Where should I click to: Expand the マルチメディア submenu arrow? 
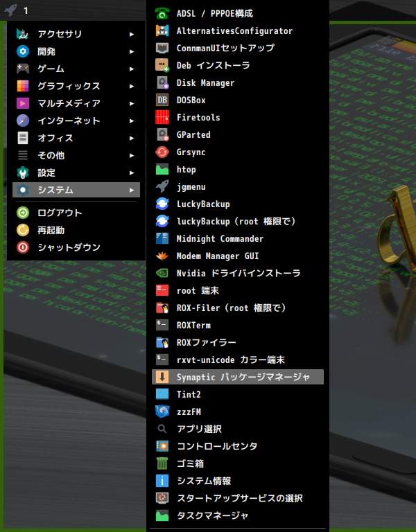coord(132,103)
